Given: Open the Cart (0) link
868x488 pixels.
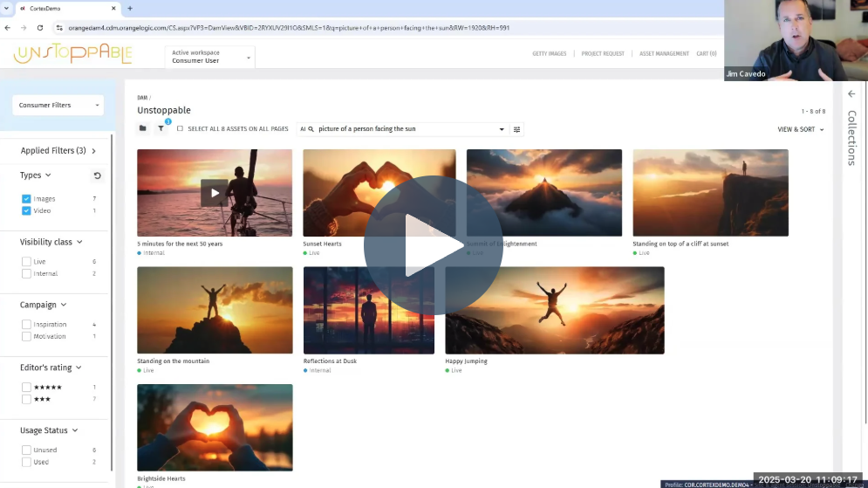Looking at the screenshot, I should tap(706, 54).
